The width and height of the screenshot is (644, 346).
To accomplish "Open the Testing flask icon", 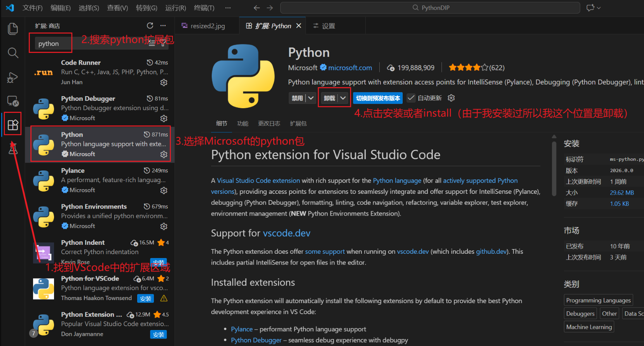I will 13,148.
